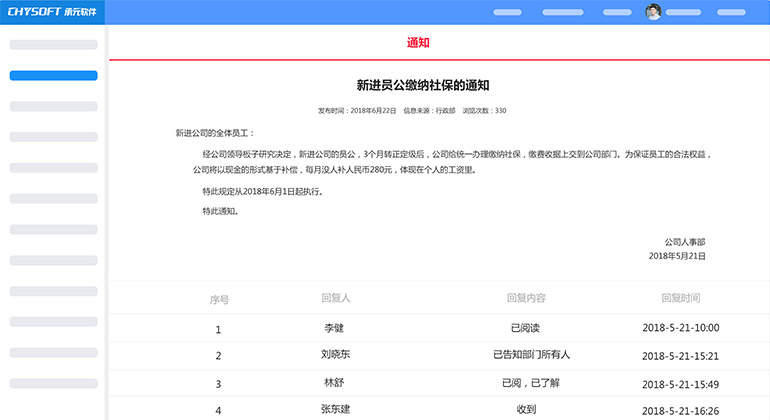Click the 回复时间 column header
Screen dimensions: 770x420
[681, 298]
